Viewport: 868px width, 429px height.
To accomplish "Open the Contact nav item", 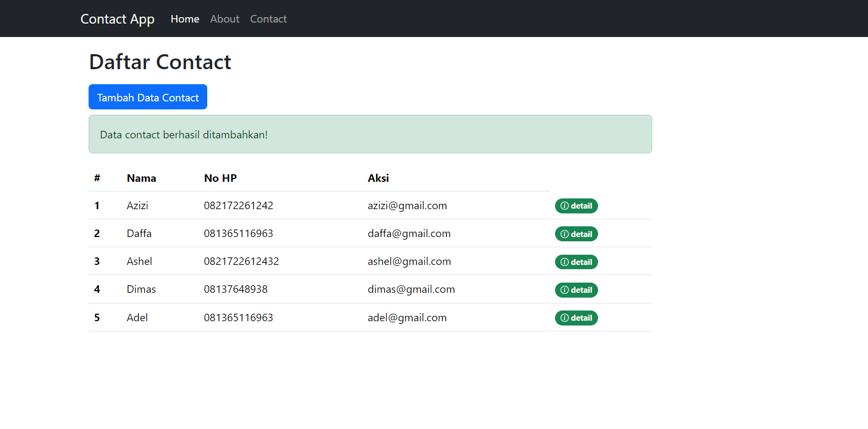I will (x=268, y=19).
